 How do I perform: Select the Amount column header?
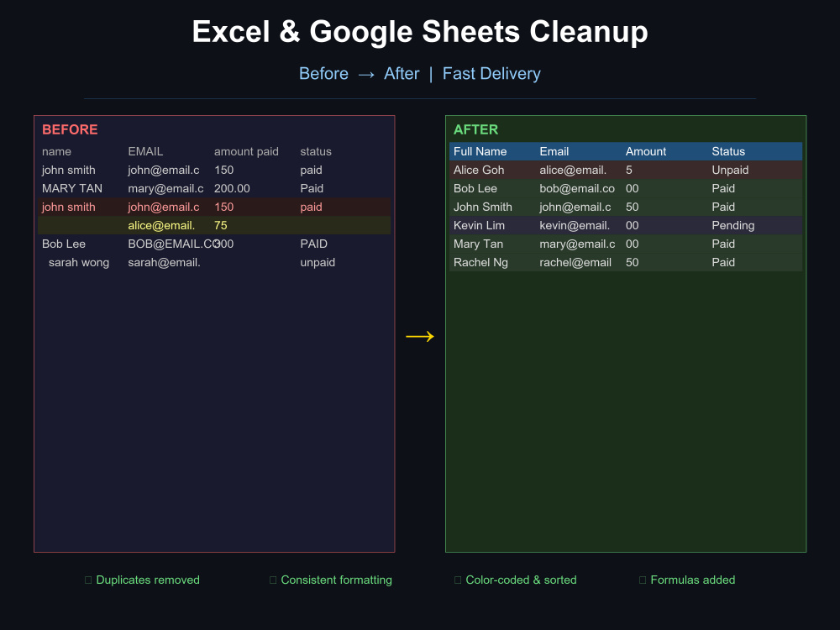point(646,151)
